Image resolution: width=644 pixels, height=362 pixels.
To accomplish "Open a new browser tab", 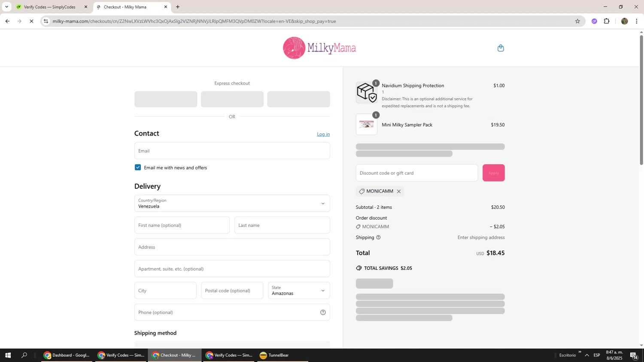I will click(178, 7).
